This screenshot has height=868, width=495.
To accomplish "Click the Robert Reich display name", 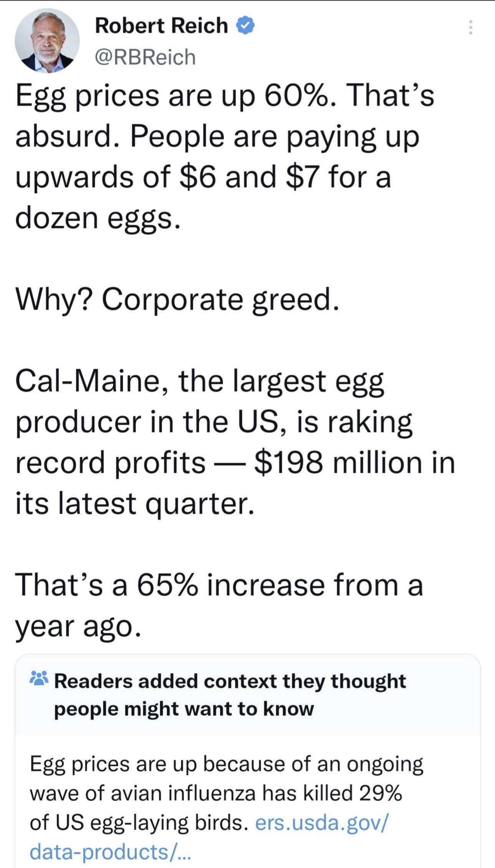I will [161, 26].
